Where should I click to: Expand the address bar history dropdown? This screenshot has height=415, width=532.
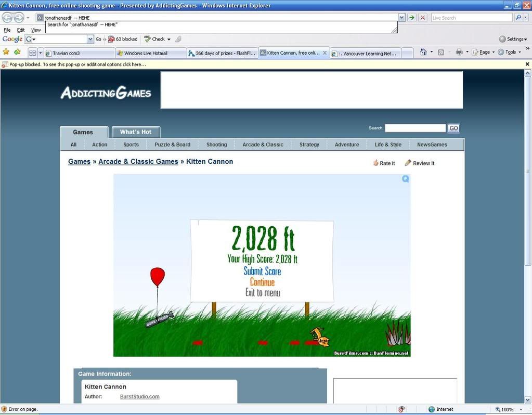401,18
